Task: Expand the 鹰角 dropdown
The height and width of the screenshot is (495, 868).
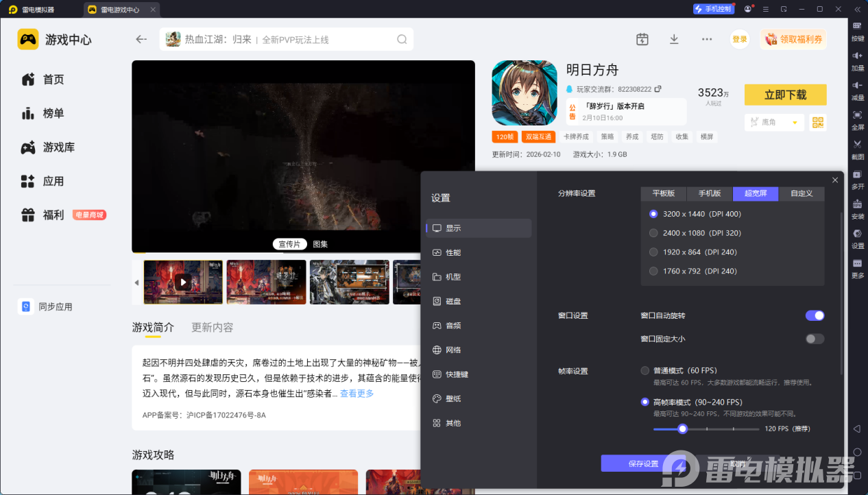Action: point(795,123)
